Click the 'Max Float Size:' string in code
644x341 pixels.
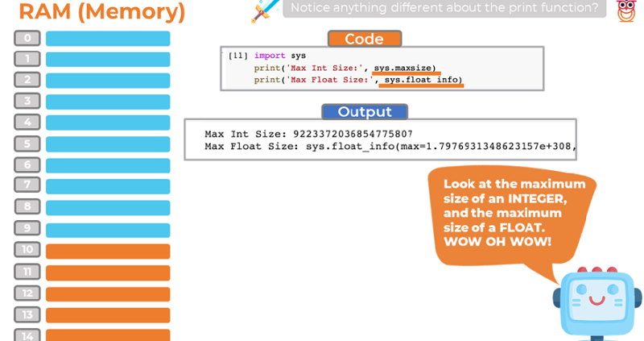(x=330, y=80)
